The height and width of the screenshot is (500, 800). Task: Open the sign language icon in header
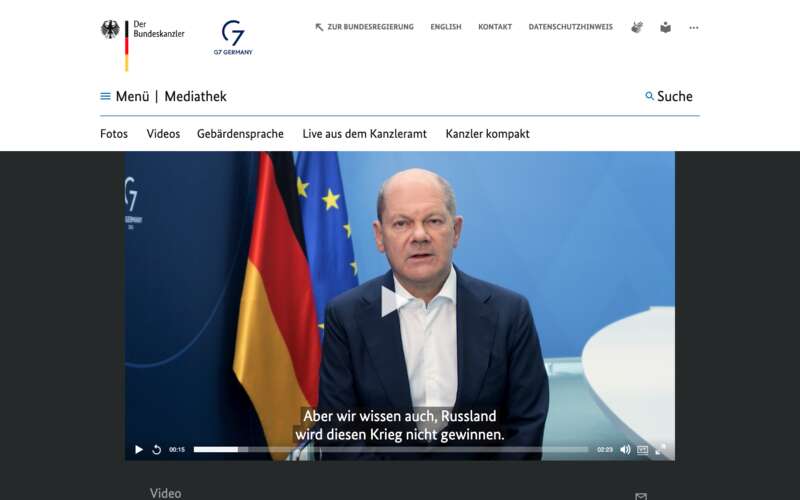[x=637, y=28]
